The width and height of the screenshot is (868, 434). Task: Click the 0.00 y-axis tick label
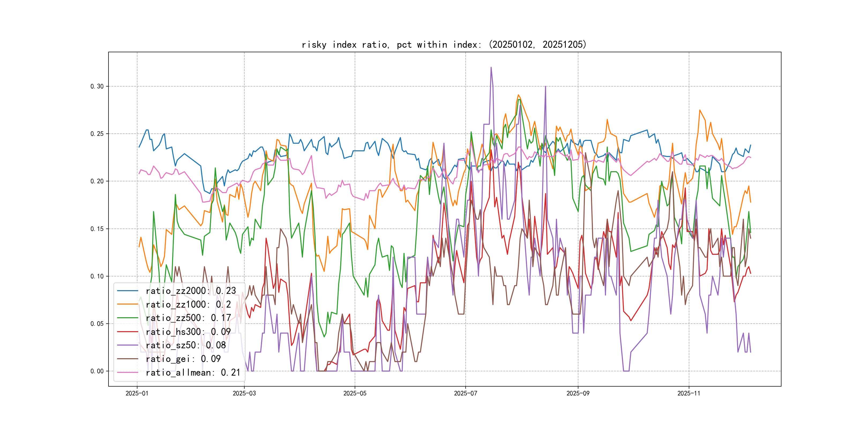(x=97, y=371)
